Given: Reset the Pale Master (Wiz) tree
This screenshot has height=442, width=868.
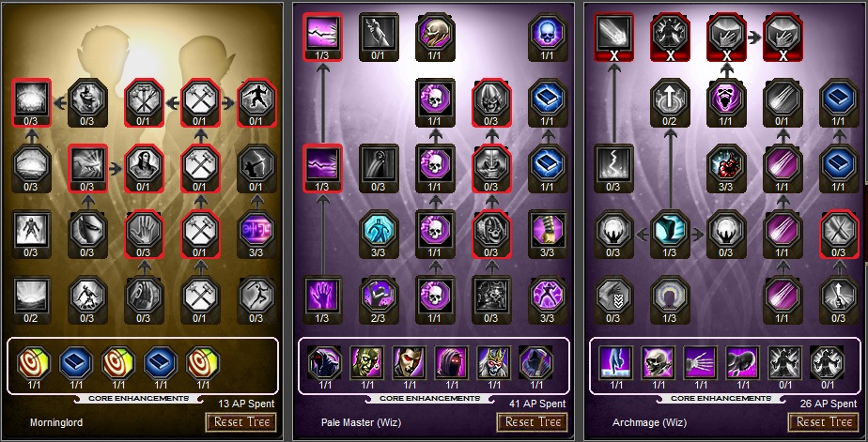Looking at the screenshot, I should tap(533, 422).
